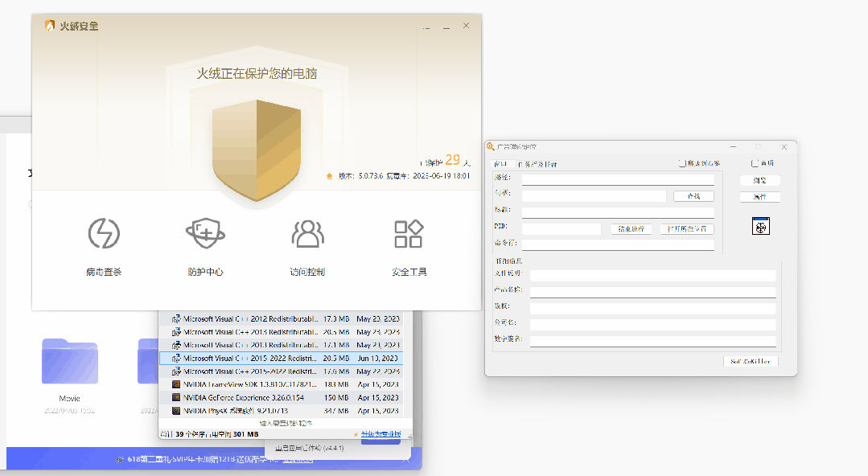Click the 结束进程 end process button
Image resolution: width=868 pixels, height=476 pixels.
click(631, 228)
